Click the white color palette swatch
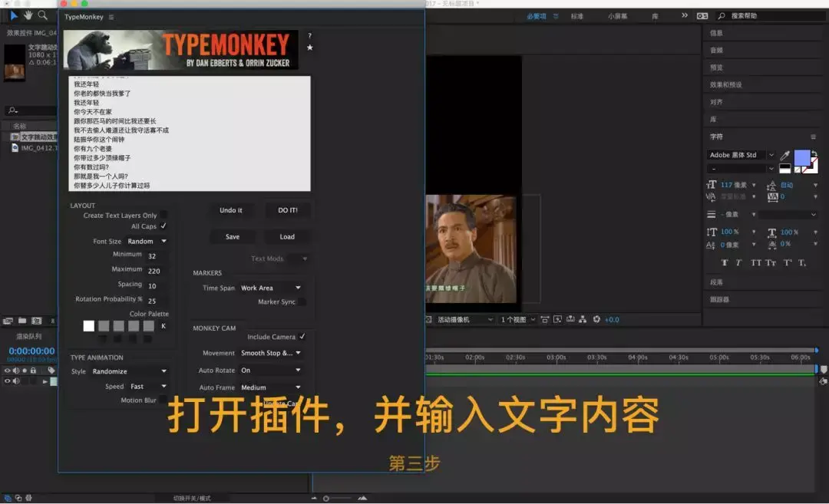Viewport: 829px width, 504px height. [89, 326]
